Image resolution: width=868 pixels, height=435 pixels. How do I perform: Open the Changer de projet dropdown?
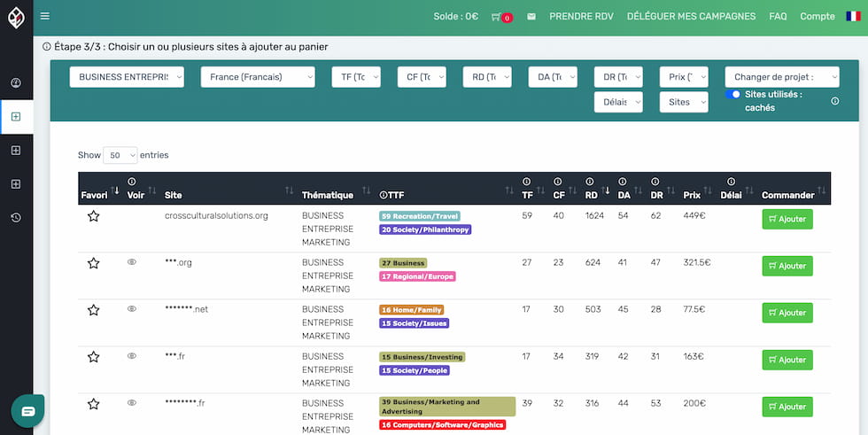[782, 77]
